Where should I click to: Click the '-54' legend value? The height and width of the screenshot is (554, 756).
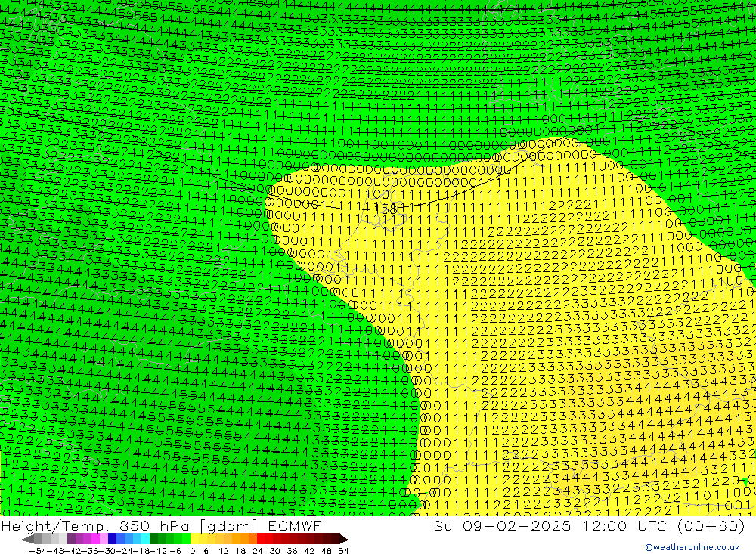click(x=38, y=551)
